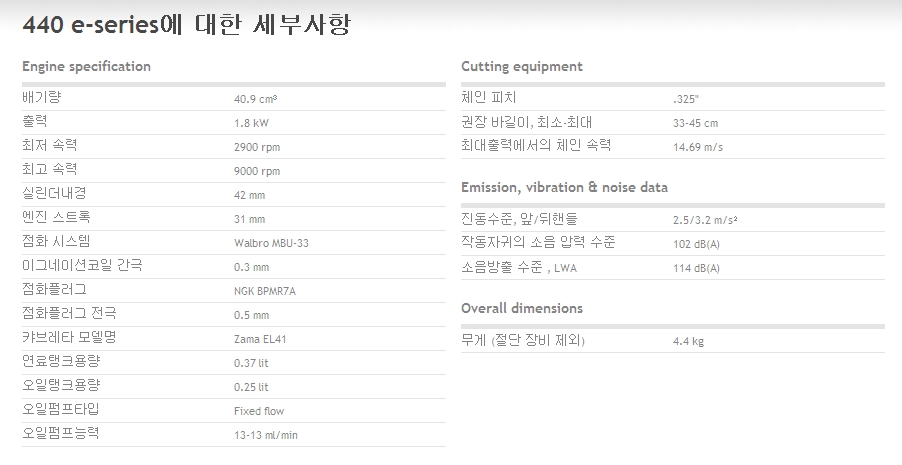Click the '점화플러그 전극' label
902x465 pixels.
pos(69,314)
